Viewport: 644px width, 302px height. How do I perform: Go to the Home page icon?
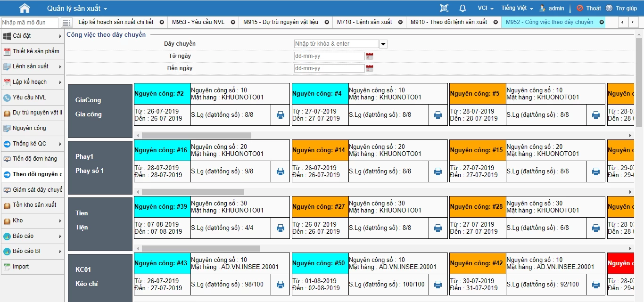coord(25,8)
